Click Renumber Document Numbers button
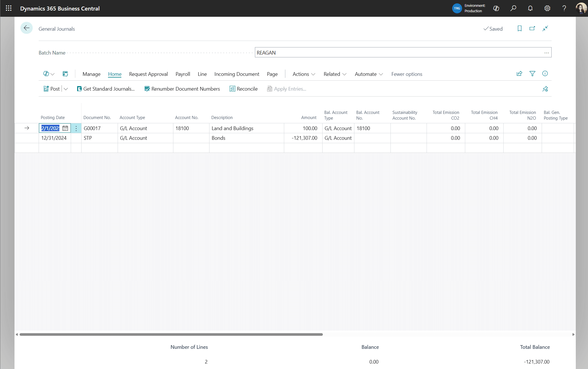Viewport: 588px width, 369px height. (x=182, y=89)
